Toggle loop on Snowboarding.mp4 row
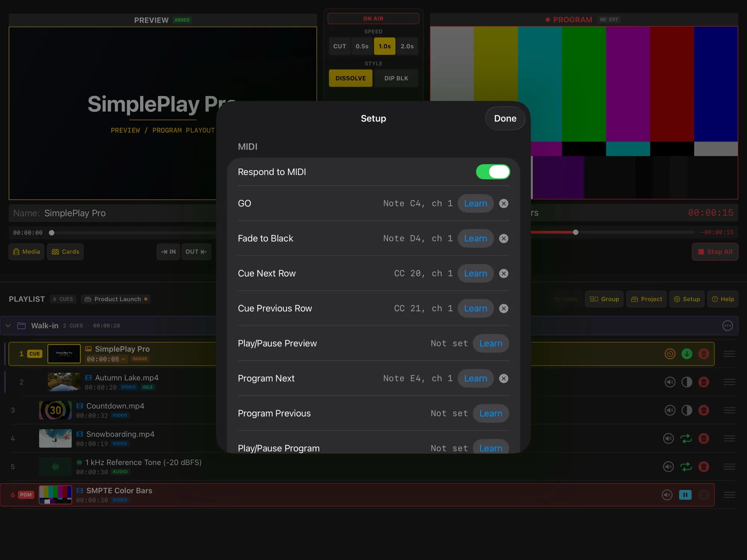747x560 pixels. pos(686,438)
